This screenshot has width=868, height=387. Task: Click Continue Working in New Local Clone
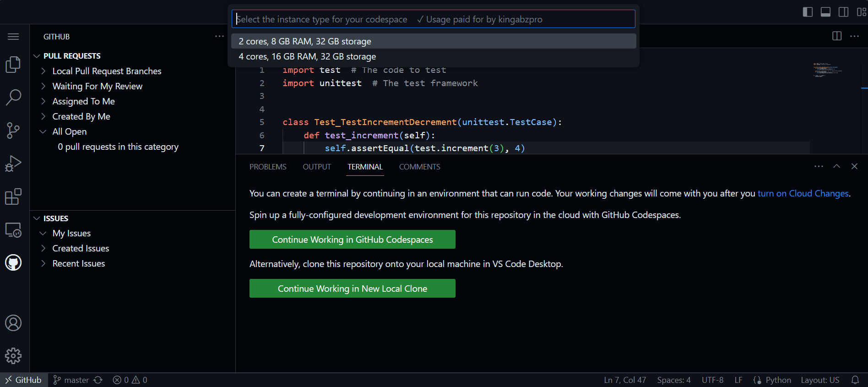pos(353,289)
